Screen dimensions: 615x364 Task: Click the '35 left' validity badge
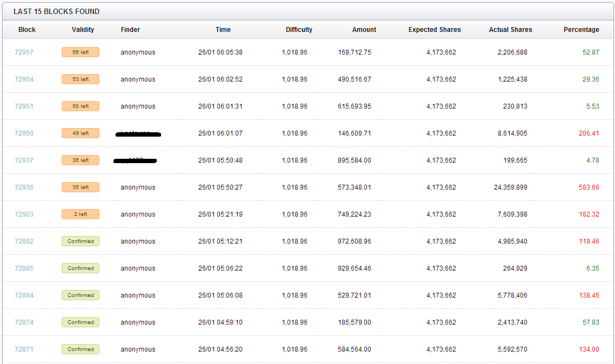[81, 187]
